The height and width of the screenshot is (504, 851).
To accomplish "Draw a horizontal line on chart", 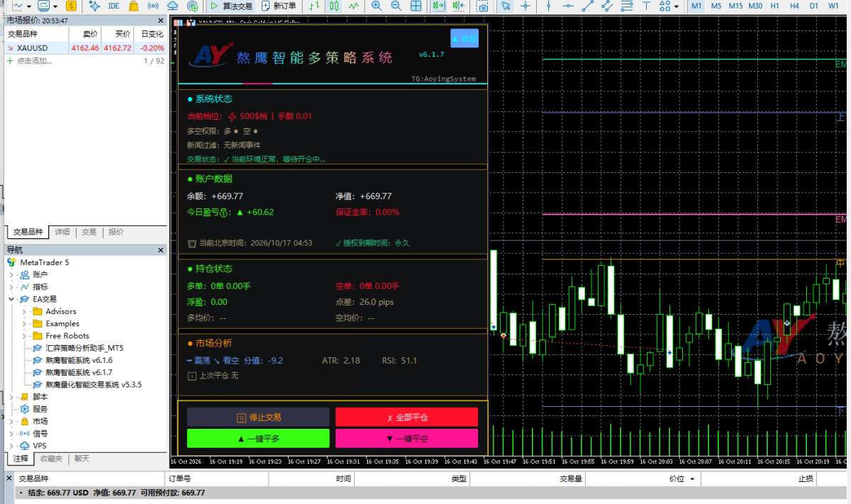I will [567, 6].
